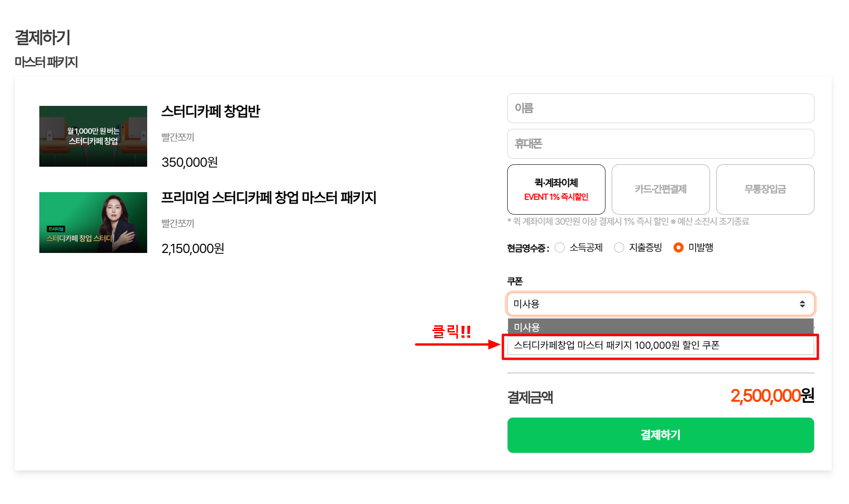Click the coupon dropdown up-down arrow icon

[x=802, y=304]
